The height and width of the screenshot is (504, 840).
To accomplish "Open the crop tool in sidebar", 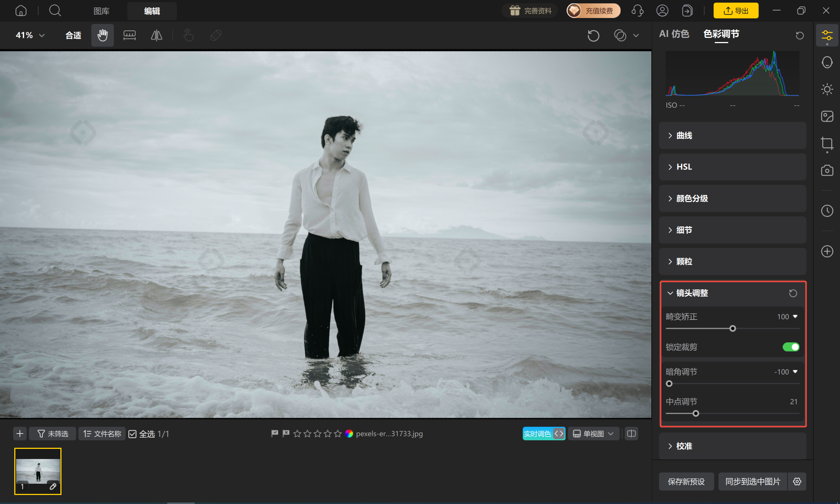I will coord(827,144).
